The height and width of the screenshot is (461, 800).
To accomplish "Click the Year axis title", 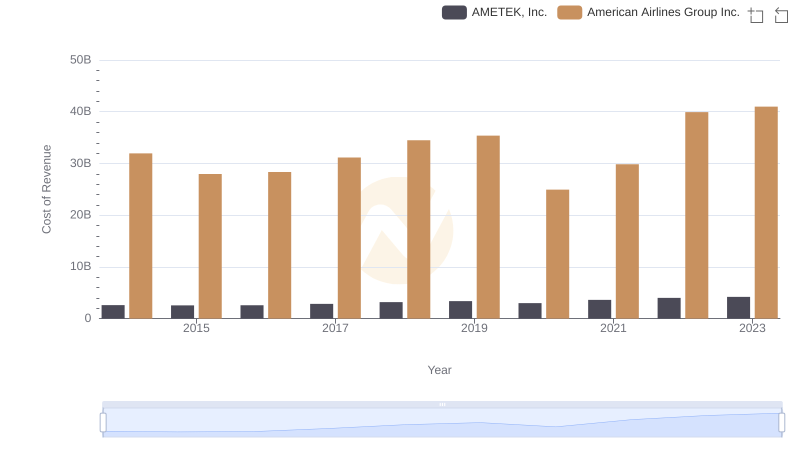I will pos(439,370).
